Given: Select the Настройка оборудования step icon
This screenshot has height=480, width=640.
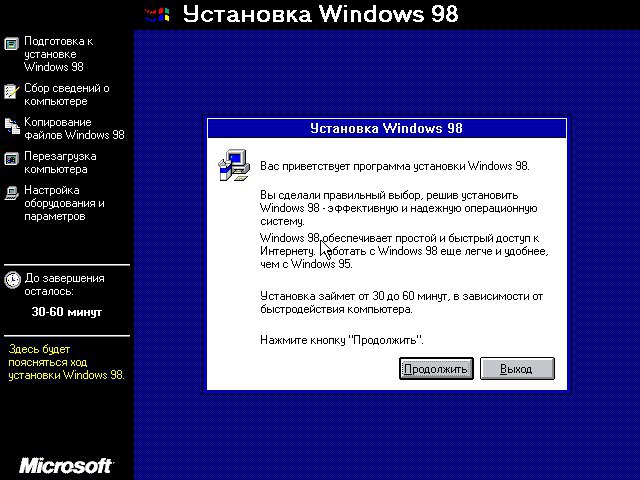Looking at the screenshot, I should [x=11, y=193].
